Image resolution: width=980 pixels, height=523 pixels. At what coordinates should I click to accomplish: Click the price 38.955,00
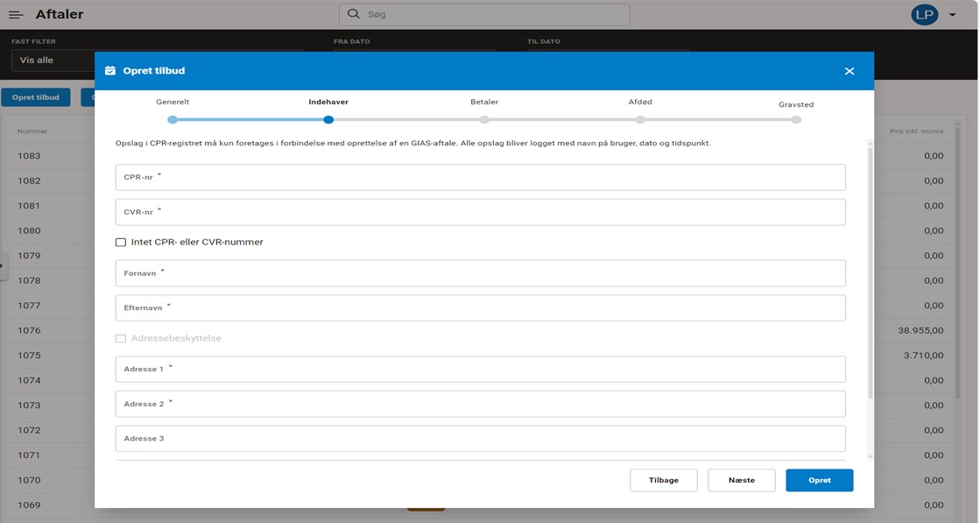[920, 330]
